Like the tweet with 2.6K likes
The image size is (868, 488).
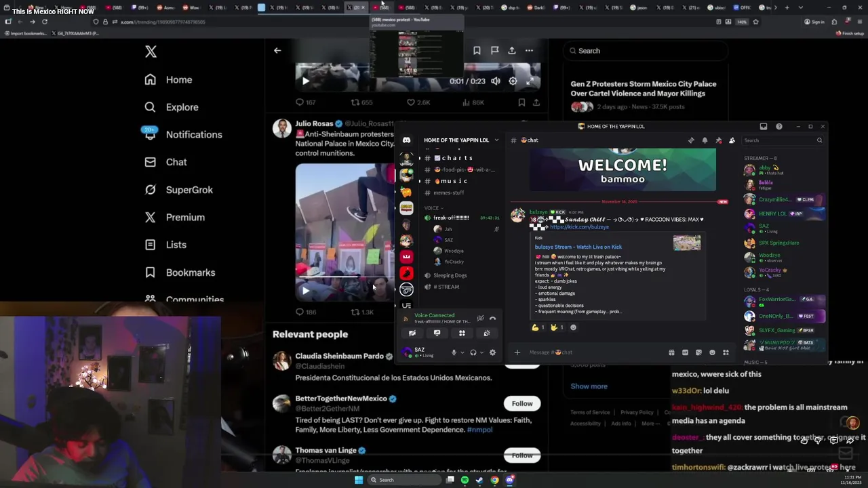(418, 102)
